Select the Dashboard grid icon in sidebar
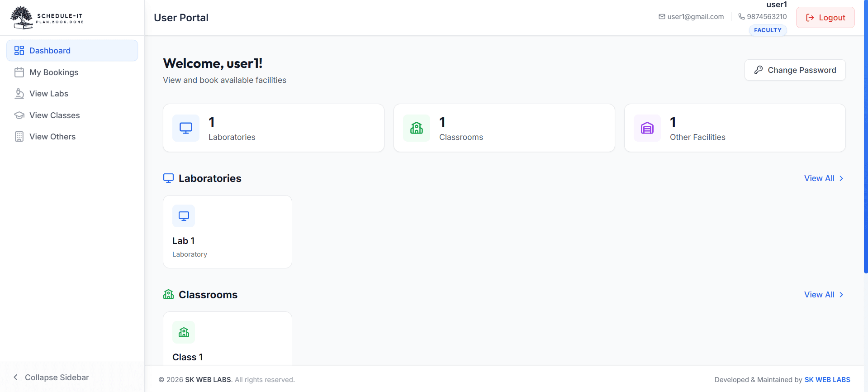868x392 pixels. [19, 50]
